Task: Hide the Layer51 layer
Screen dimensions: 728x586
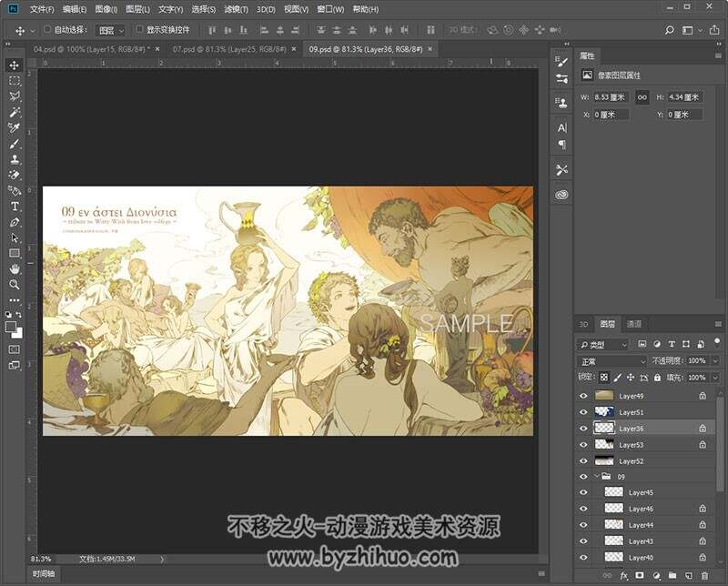Action: pos(583,412)
